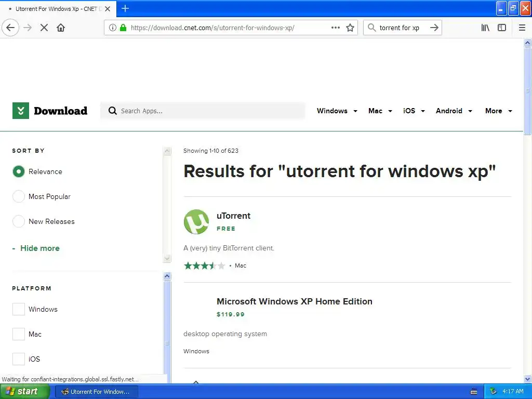
Task: Open the uTorrent result title
Action: tap(233, 216)
